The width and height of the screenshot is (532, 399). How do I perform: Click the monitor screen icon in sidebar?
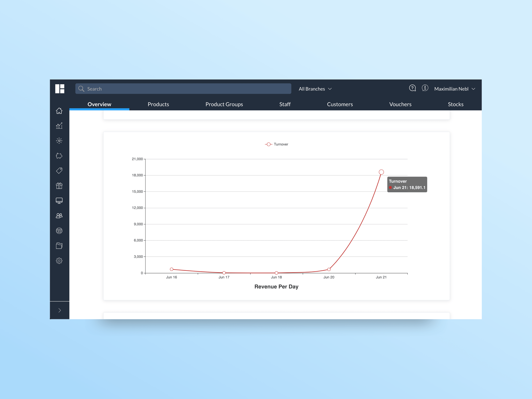[59, 201]
